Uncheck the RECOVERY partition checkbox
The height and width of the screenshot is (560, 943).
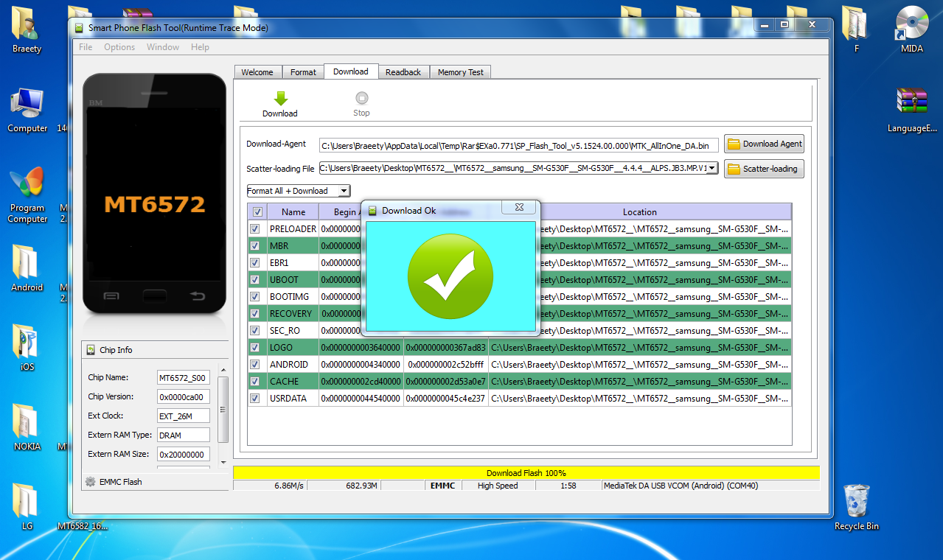tap(255, 314)
